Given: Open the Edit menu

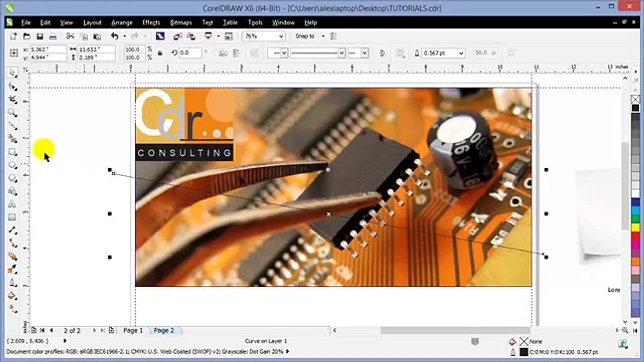Looking at the screenshot, I should coord(45,23).
